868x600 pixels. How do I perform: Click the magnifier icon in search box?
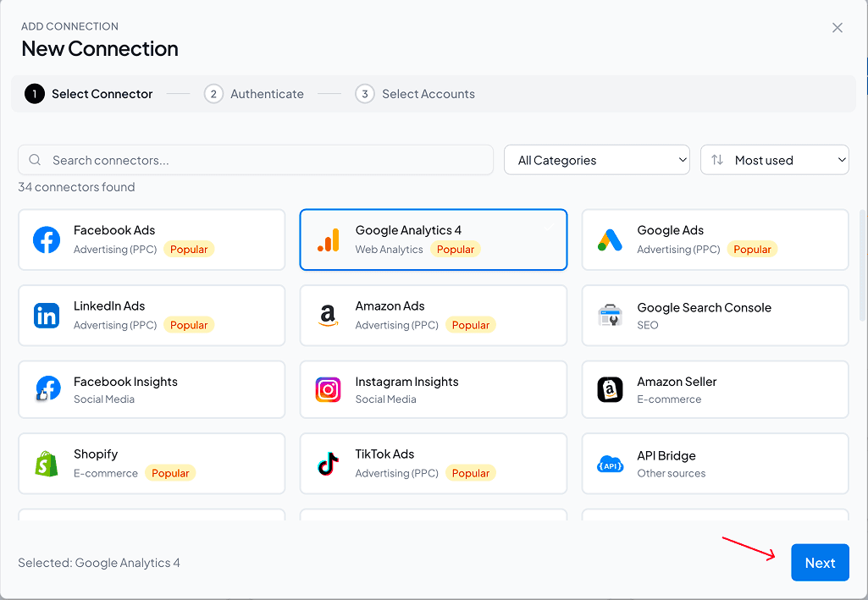tap(35, 160)
